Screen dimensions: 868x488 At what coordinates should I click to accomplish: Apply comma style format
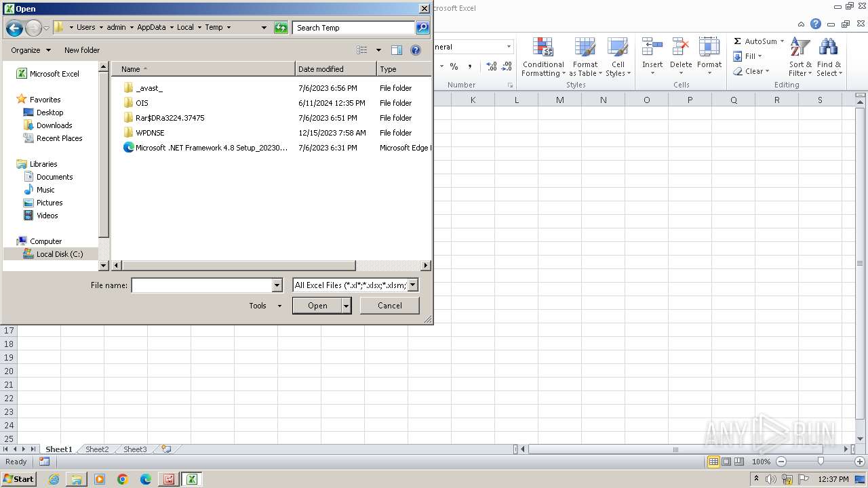[x=470, y=66]
